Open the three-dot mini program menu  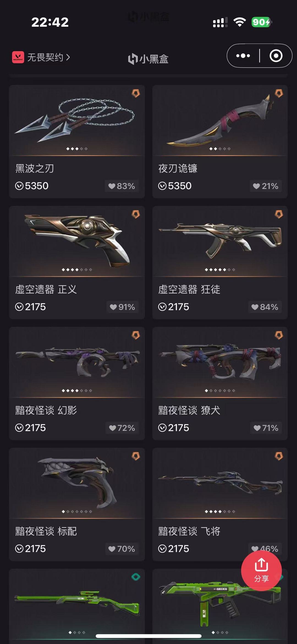click(243, 56)
